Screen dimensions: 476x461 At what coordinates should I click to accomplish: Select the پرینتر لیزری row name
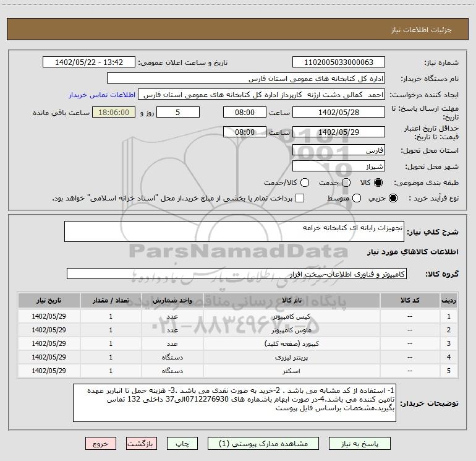point(291,358)
